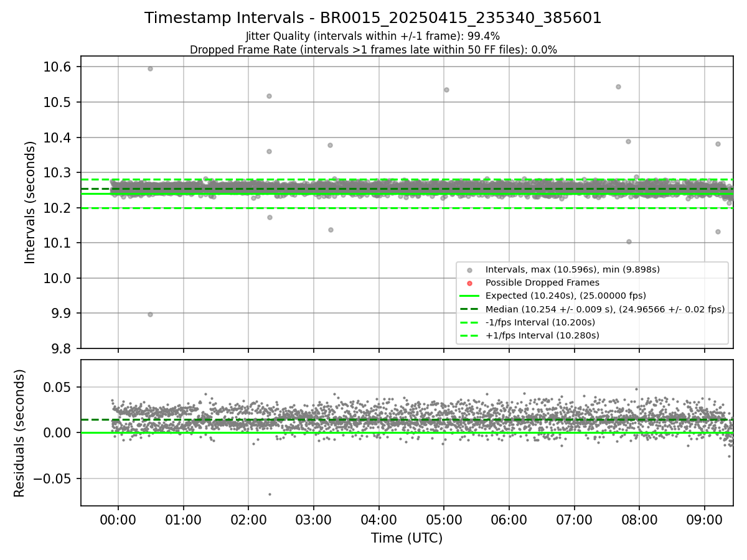Click legend entry 'Median (10.254 +/- 0.009 s)'
The width and height of the screenshot is (747, 560).
pyautogui.click(x=604, y=309)
